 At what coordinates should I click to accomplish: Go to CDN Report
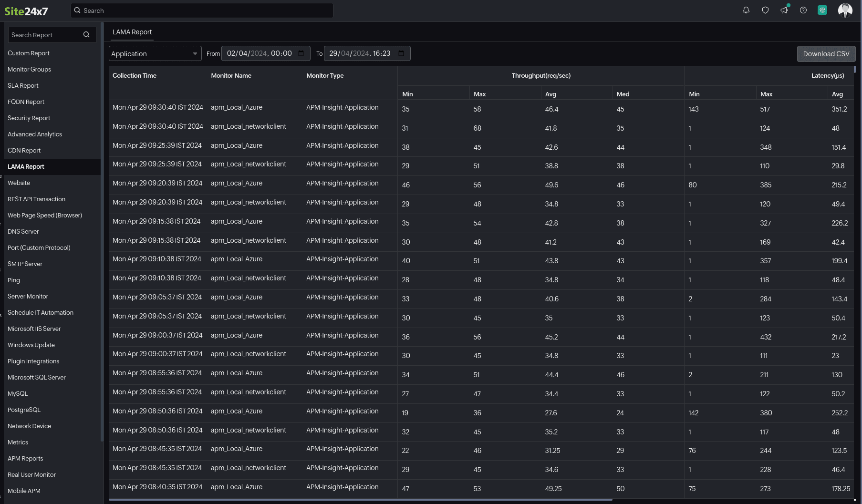[x=24, y=150]
